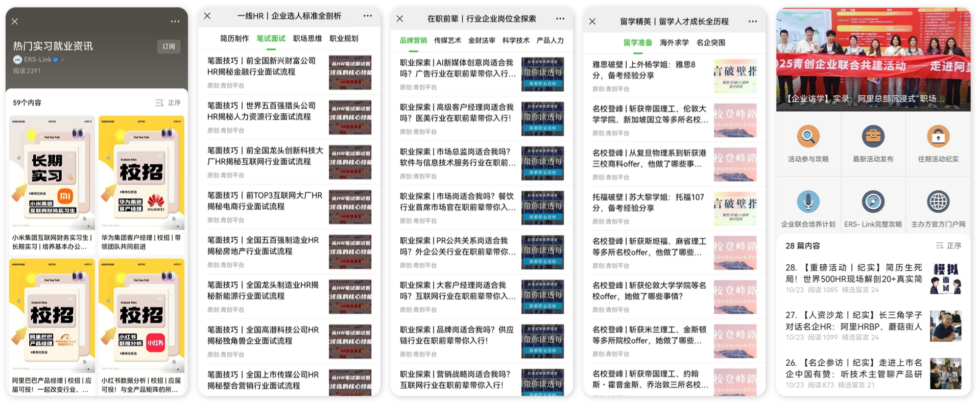
Task: Open the 企业联合培养计划 microphone icon
Action: coord(808,202)
